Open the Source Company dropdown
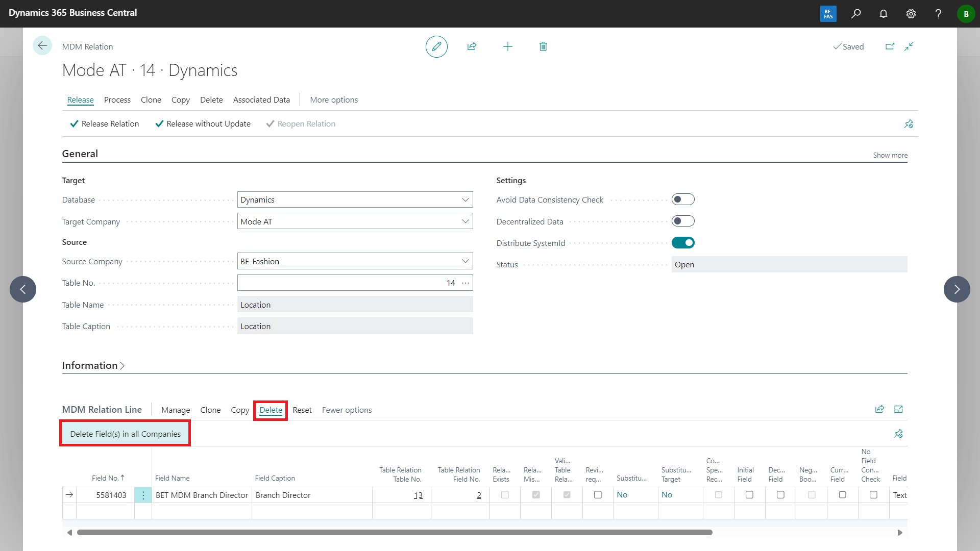The width and height of the screenshot is (980, 551). 465,261
